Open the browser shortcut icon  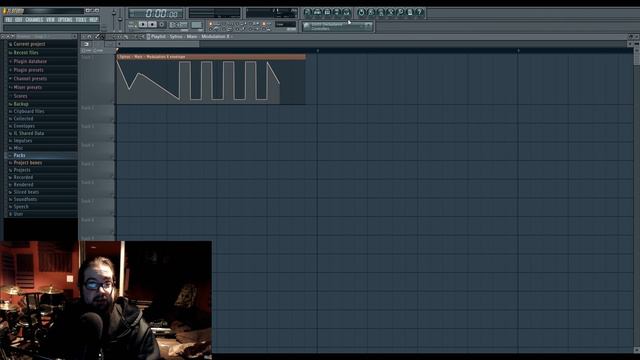click(337, 12)
